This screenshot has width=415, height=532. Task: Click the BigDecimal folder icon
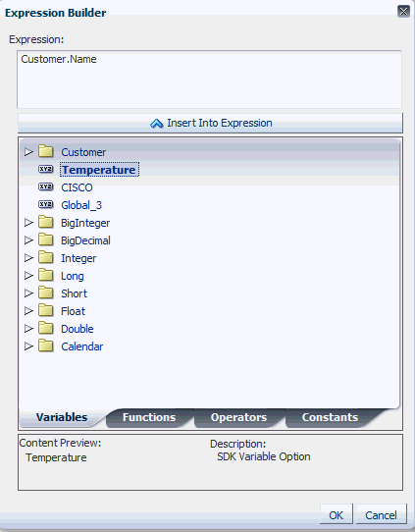tap(46, 239)
